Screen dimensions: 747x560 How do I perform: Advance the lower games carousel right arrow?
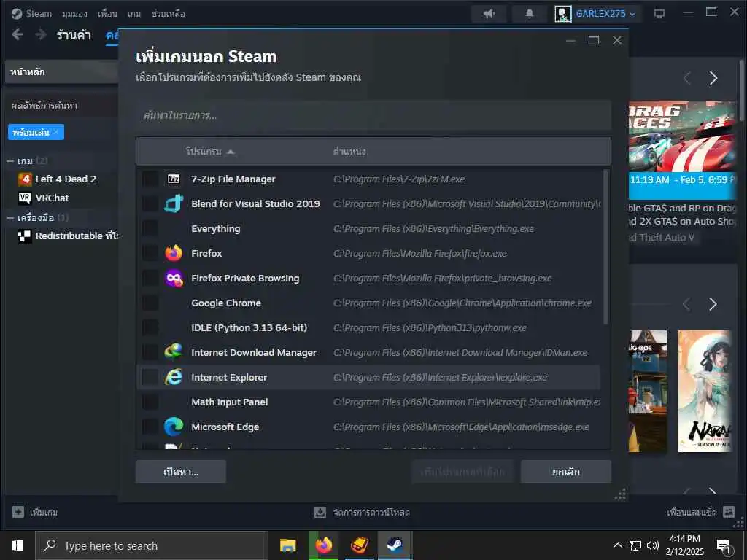pos(713,304)
